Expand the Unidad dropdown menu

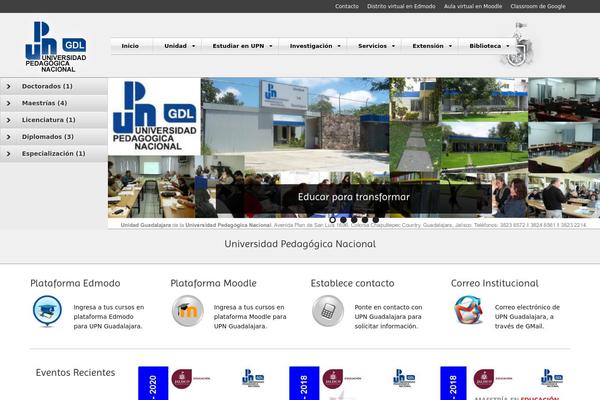point(179,46)
